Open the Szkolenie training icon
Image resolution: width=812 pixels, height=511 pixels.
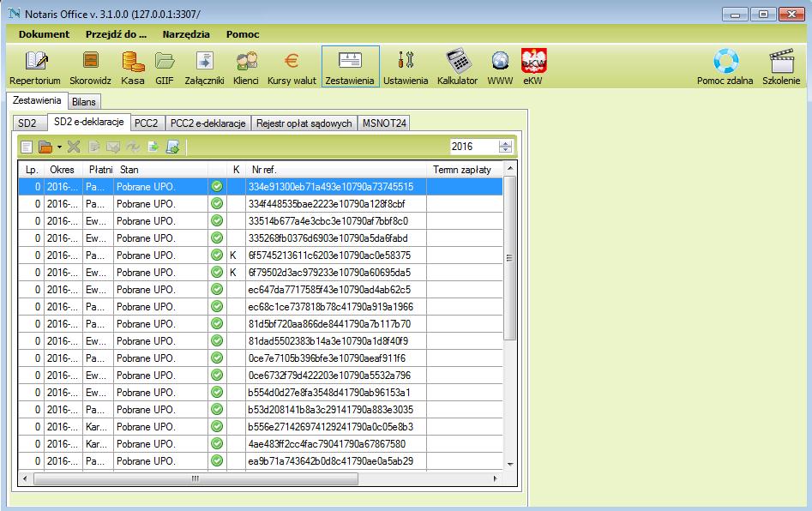(x=781, y=68)
